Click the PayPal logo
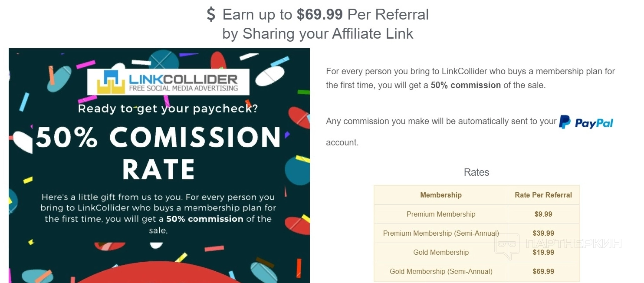The height and width of the screenshot is (283, 644). (x=586, y=122)
